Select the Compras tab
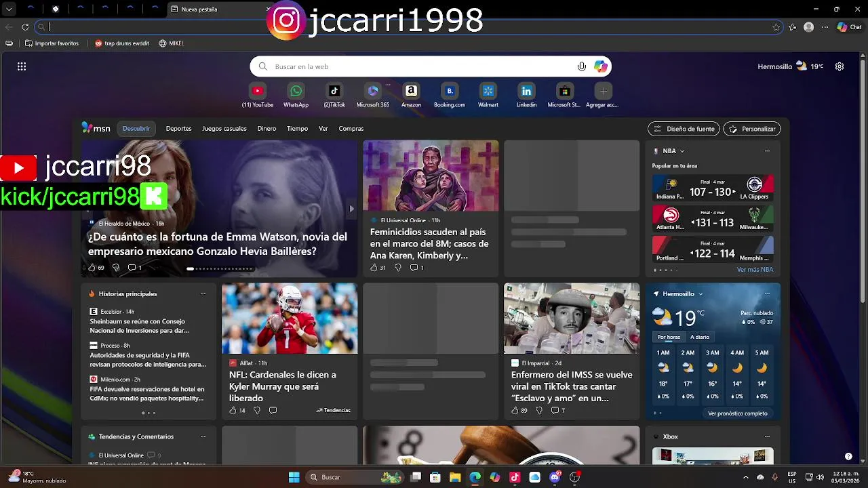The width and height of the screenshot is (868, 488). point(351,129)
